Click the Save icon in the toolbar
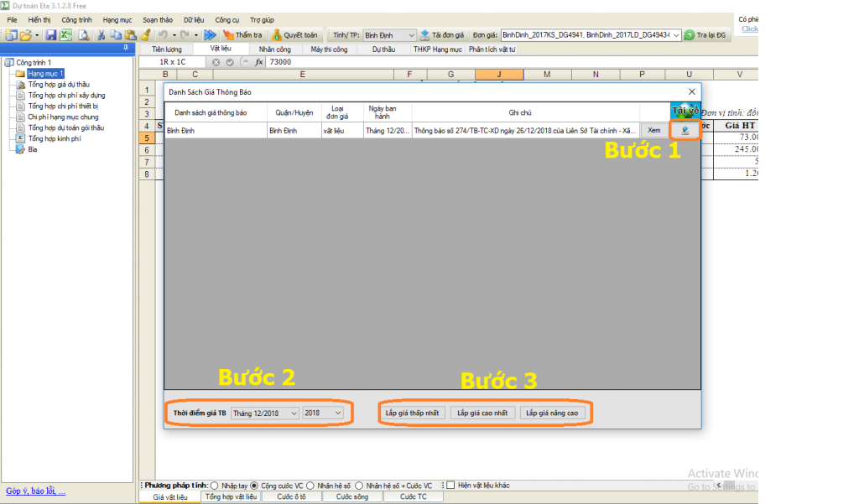 (51, 35)
